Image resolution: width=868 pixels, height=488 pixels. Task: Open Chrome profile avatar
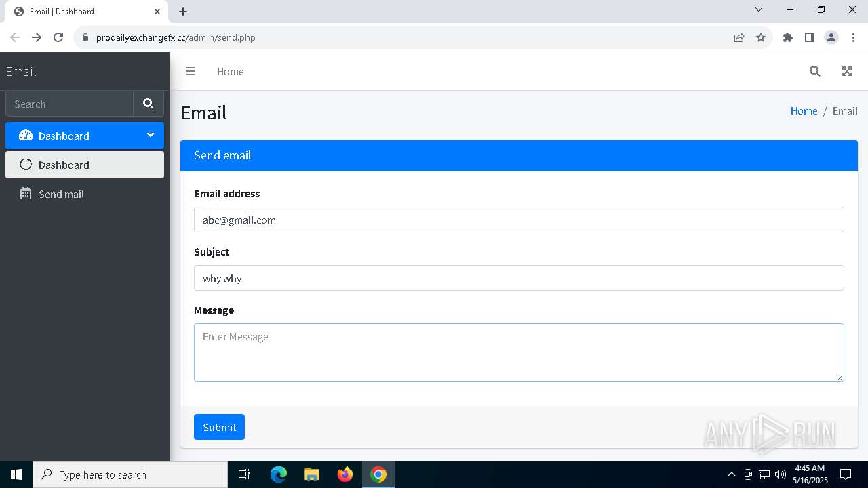point(831,37)
